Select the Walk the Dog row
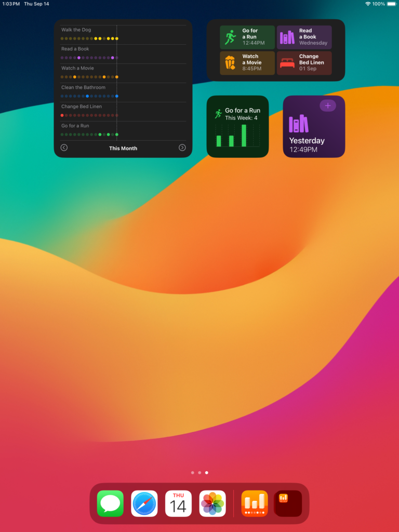The image size is (399, 532). [123, 35]
